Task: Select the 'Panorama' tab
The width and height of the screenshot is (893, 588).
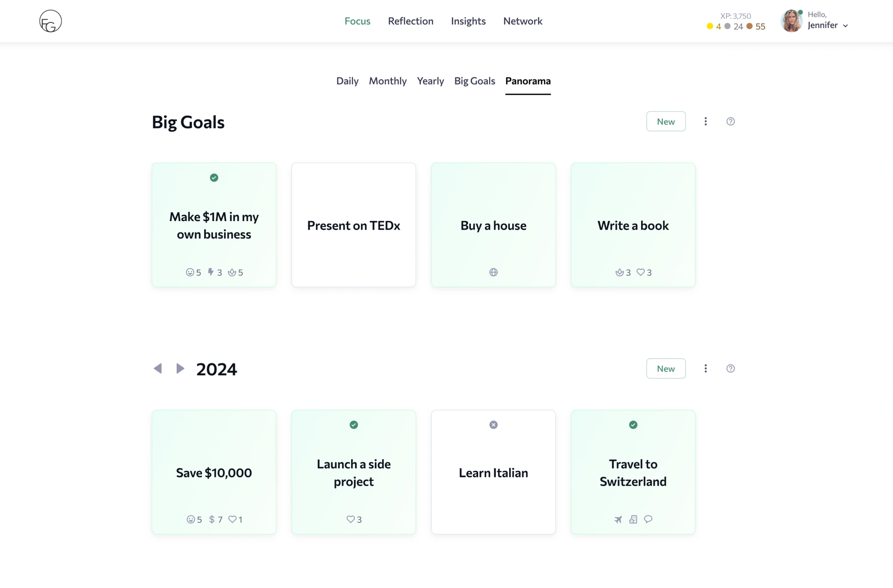Action: (528, 81)
